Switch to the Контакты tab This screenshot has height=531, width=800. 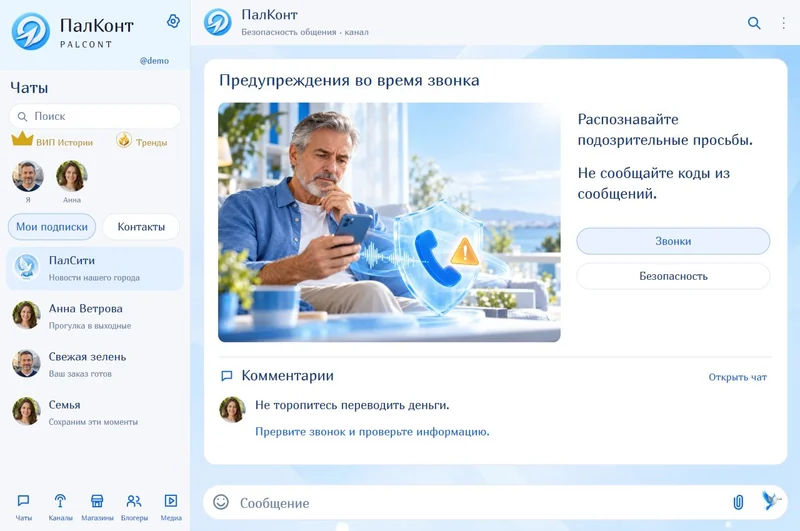(141, 226)
